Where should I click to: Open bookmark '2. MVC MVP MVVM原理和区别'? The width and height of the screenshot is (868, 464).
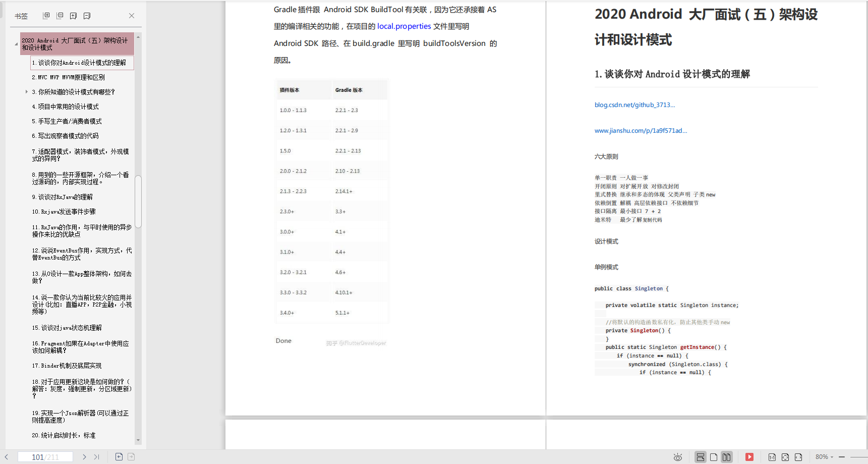tap(69, 77)
